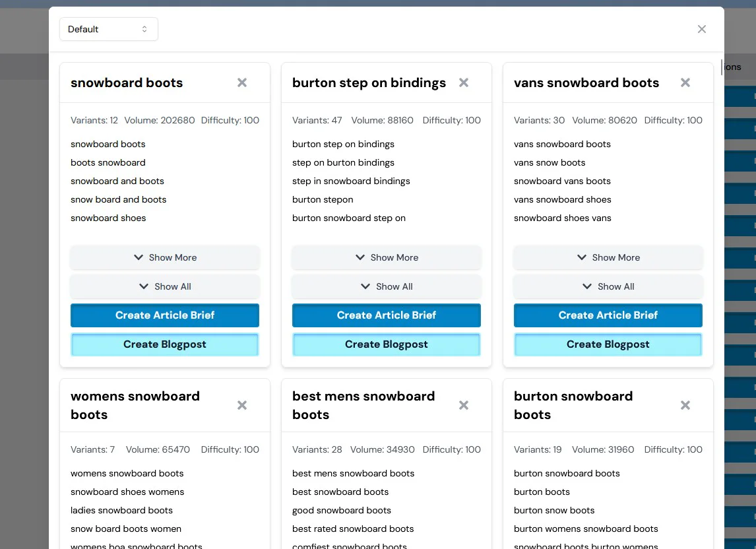The height and width of the screenshot is (549, 756).
Task: Remove the snowboard boots cluster card
Action: (x=242, y=82)
